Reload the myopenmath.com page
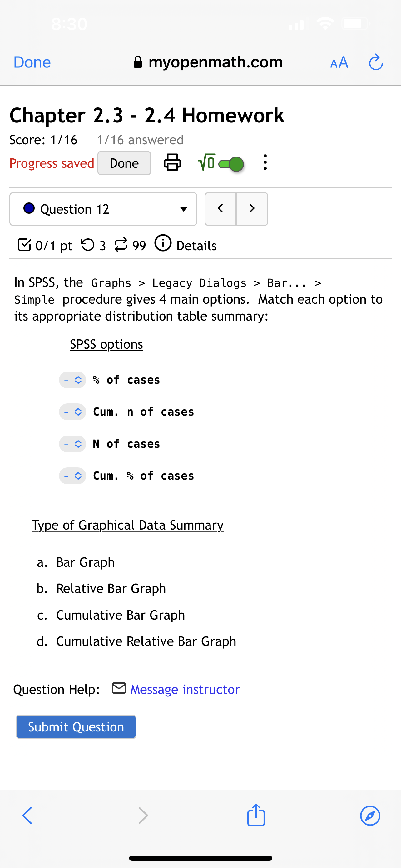Viewport: 401px width, 868px height. pyautogui.click(x=376, y=62)
